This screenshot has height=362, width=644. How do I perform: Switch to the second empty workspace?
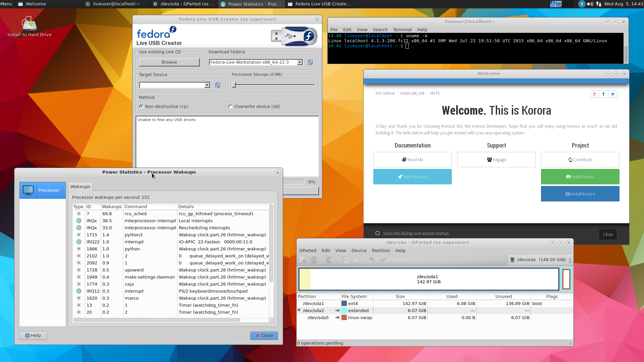pos(568,4)
